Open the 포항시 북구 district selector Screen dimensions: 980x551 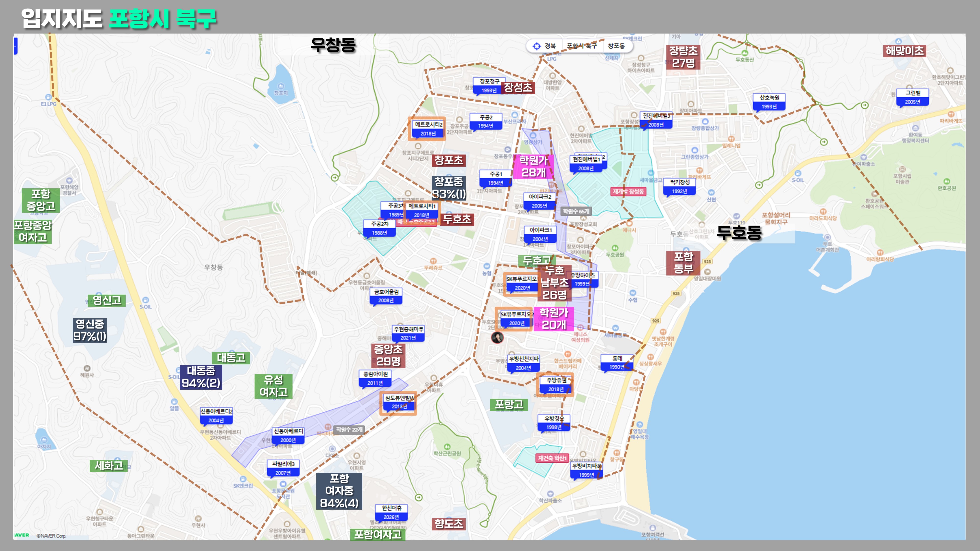pos(582,46)
